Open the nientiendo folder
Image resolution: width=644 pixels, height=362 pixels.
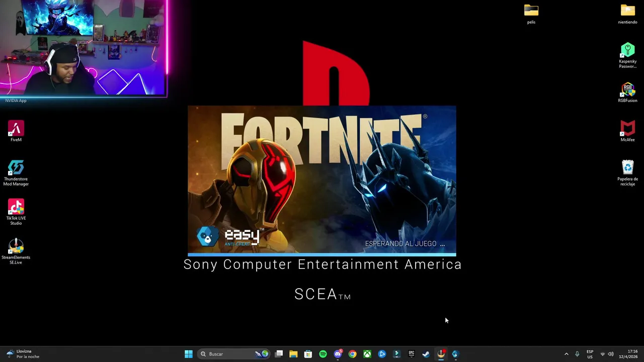(x=628, y=14)
